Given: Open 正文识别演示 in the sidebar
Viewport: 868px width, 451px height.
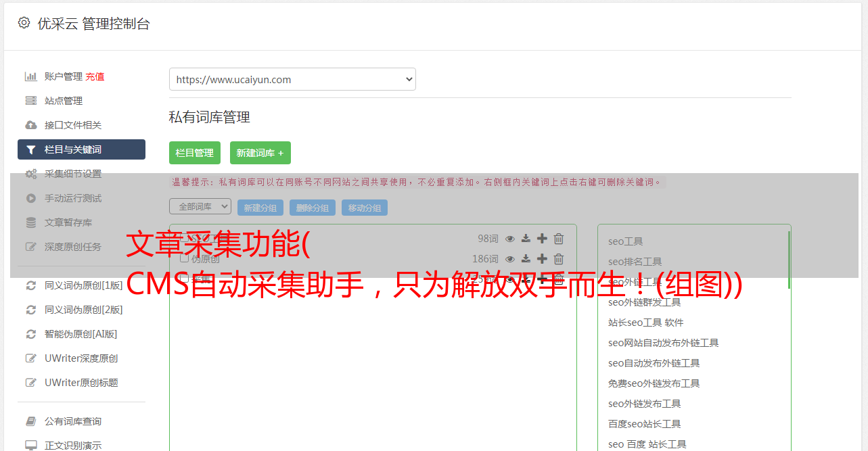Looking at the screenshot, I should pyautogui.click(x=73, y=446).
